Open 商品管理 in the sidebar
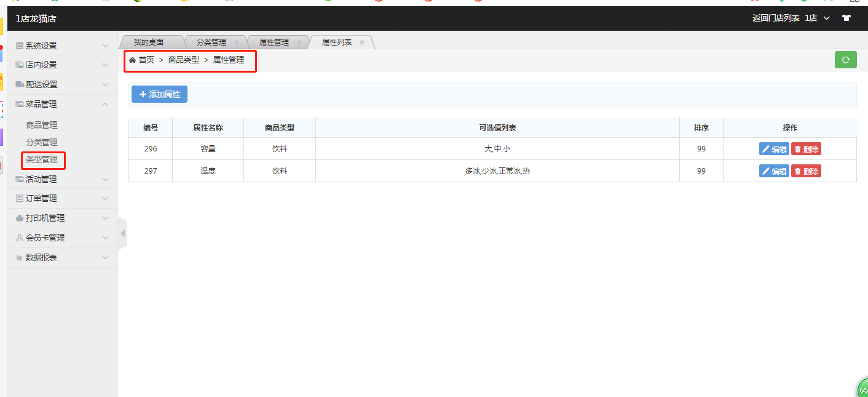Screen dimensions: 868x397 point(42,125)
